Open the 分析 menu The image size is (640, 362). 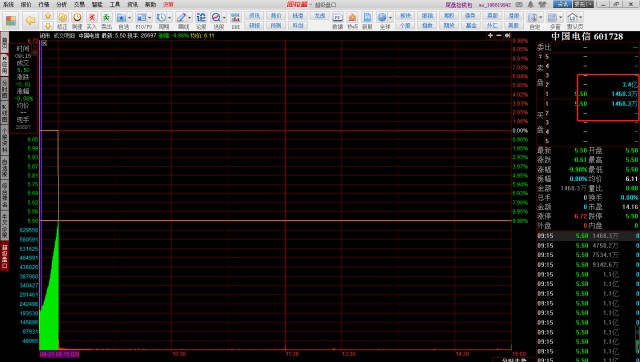click(x=62, y=4)
